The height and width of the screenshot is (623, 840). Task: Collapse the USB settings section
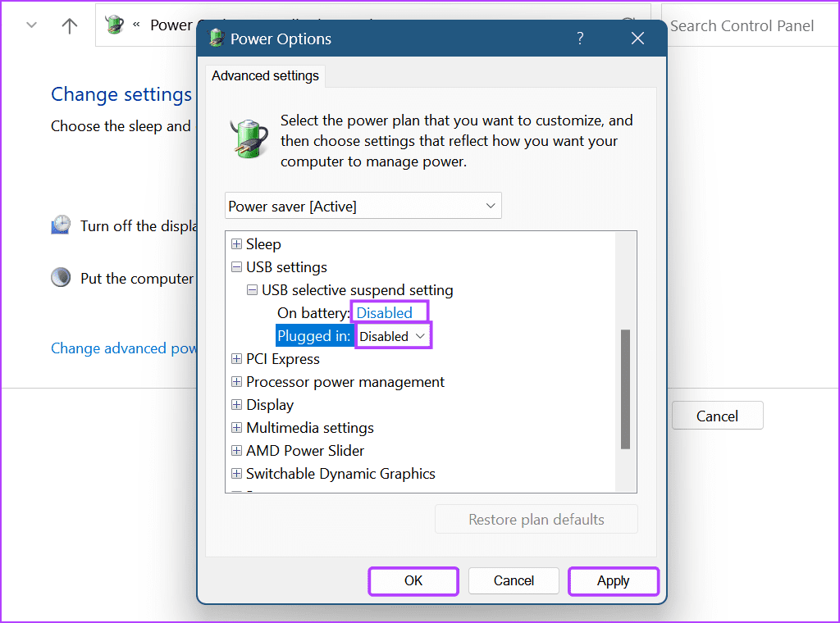pos(236,266)
